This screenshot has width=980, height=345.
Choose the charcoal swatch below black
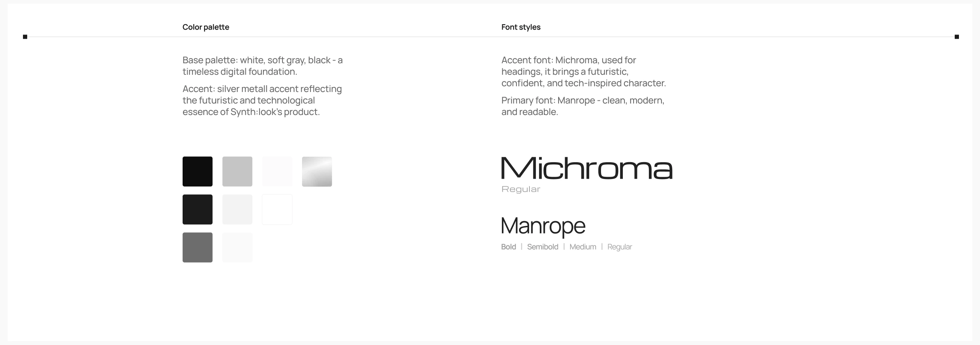198,209
